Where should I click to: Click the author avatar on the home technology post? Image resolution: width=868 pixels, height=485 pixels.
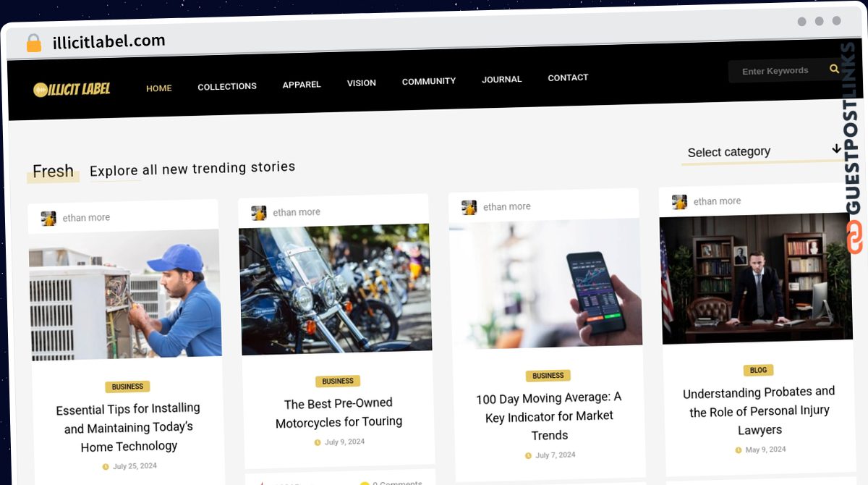pyautogui.click(x=48, y=219)
